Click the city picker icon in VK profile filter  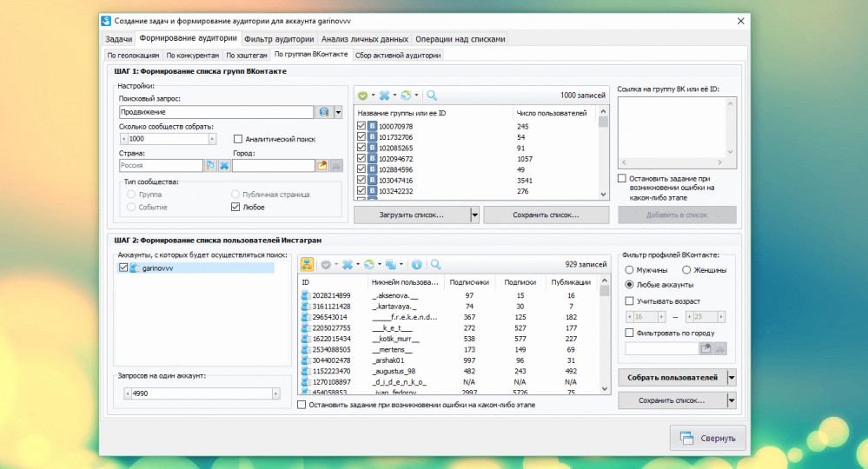[x=706, y=348]
